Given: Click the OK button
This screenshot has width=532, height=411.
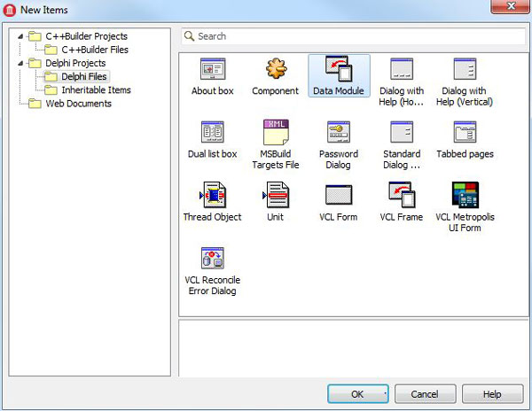Looking at the screenshot, I should [x=357, y=394].
